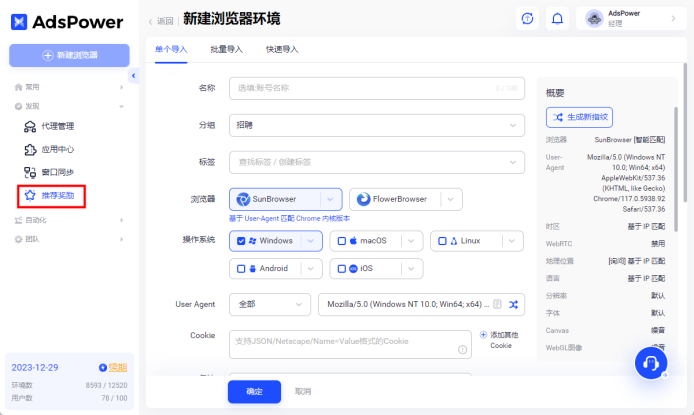Screen dimensions: 694x415
Task: Switch to the 快速导入 tab
Action: coord(282,49)
